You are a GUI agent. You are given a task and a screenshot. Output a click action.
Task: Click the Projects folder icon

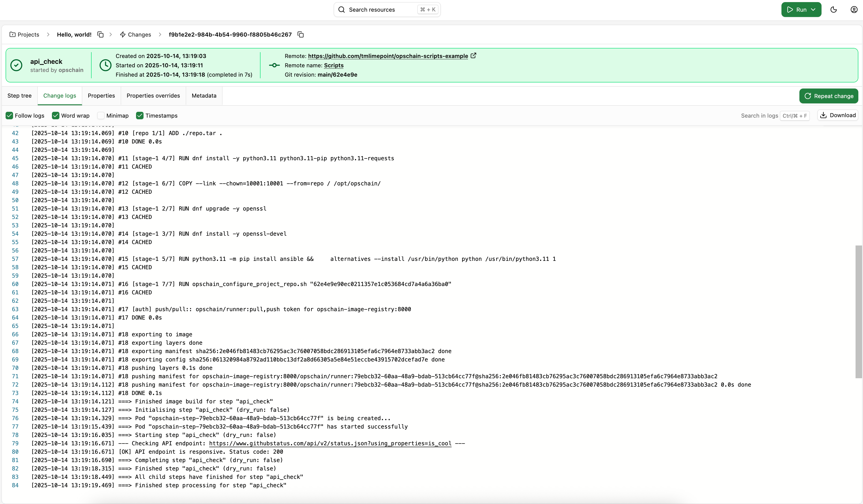pos(12,34)
